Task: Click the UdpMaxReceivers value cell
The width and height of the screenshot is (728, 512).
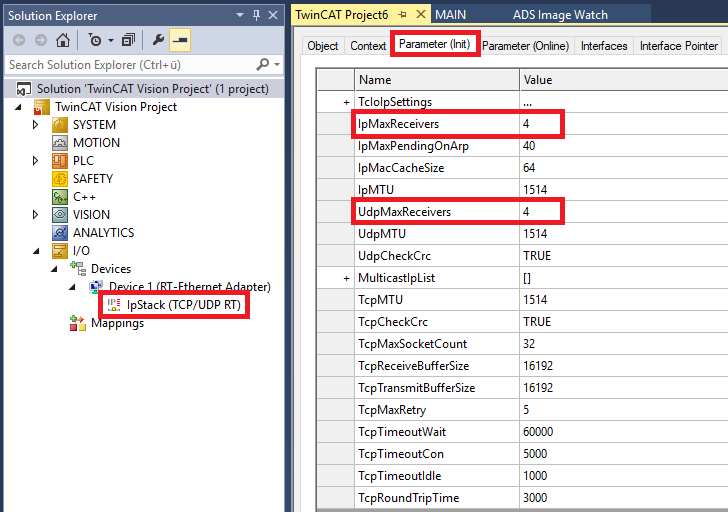Action: 624,212
